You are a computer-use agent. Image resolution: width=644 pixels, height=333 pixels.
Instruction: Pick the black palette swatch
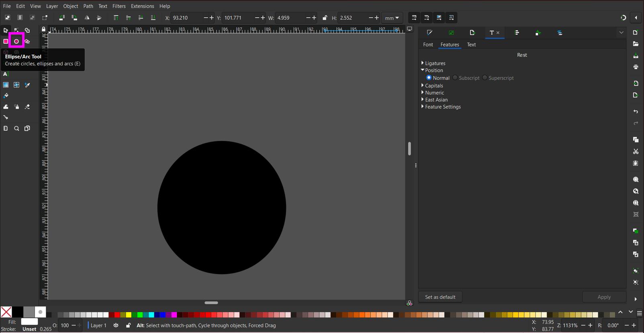(x=18, y=312)
